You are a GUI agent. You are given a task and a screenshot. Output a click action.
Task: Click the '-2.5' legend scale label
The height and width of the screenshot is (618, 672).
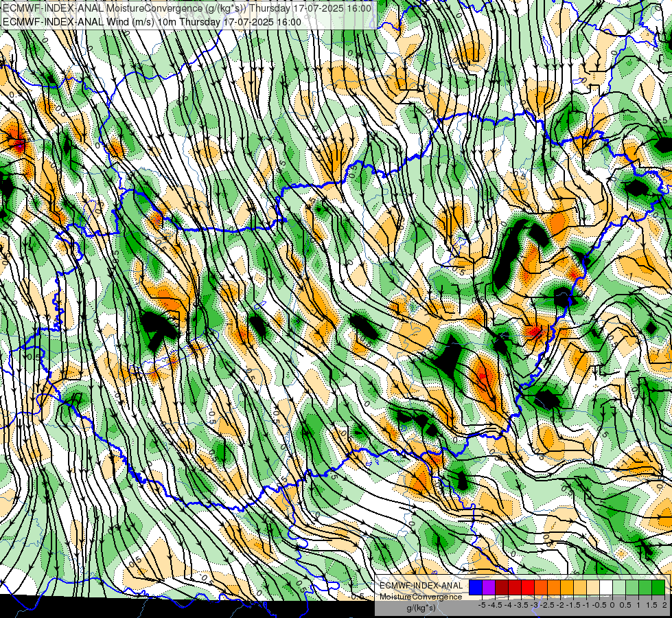[x=547, y=605]
